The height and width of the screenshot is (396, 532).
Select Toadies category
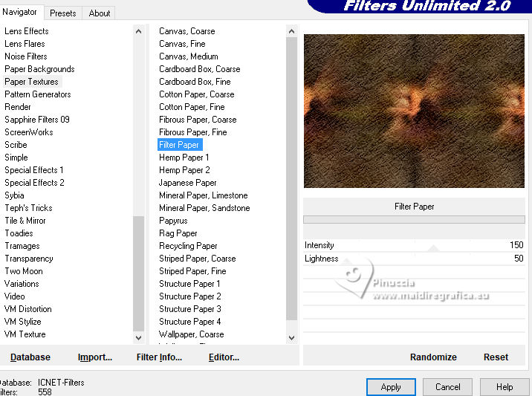tap(19, 233)
